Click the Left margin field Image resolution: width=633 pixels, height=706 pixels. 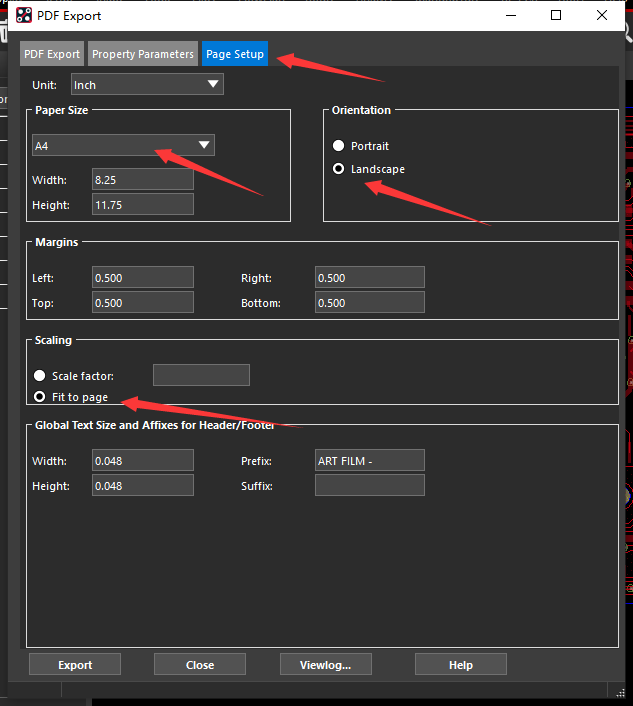tap(143, 277)
